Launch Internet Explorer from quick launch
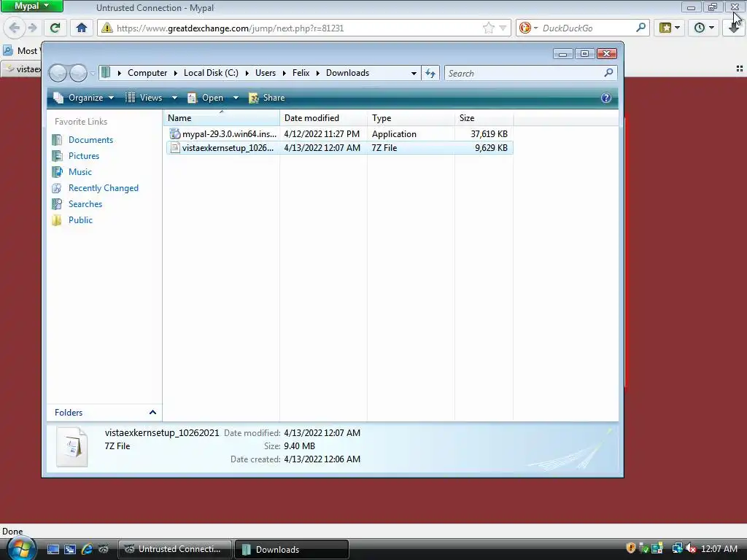The image size is (747, 560). pos(87,549)
